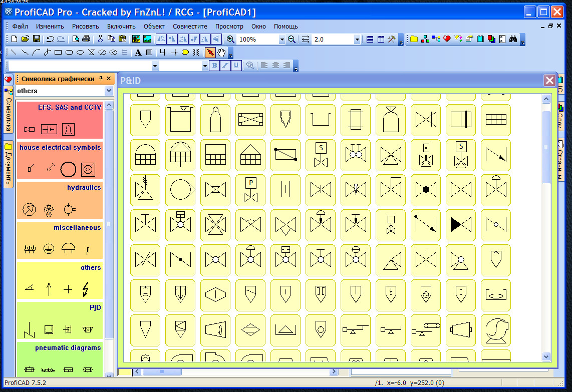This screenshot has height=392, width=572.
Task: Insert picture with the landscape image icon
Action: [147, 39]
